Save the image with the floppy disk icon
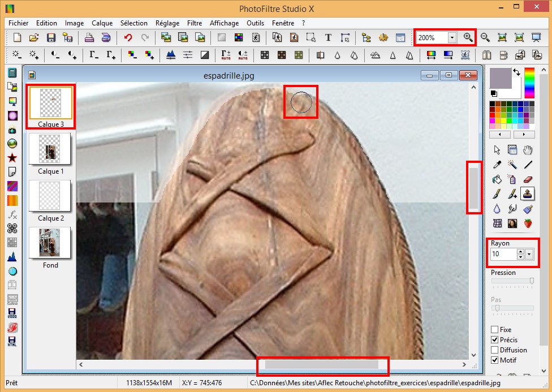This screenshot has width=552, height=392. pyautogui.click(x=51, y=37)
